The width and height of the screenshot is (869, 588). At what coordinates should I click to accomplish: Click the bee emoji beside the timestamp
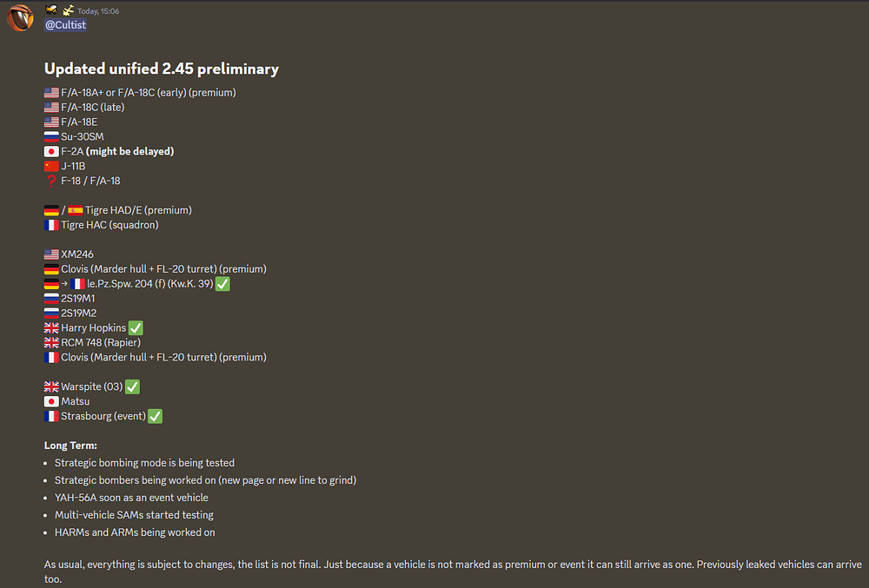pyautogui.click(x=51, y=10)
